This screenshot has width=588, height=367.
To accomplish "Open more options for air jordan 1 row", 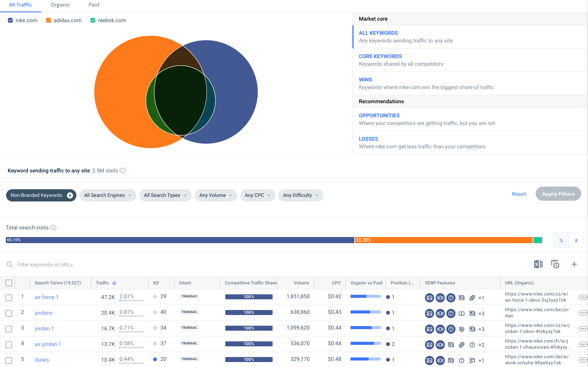I will [583, 344].
